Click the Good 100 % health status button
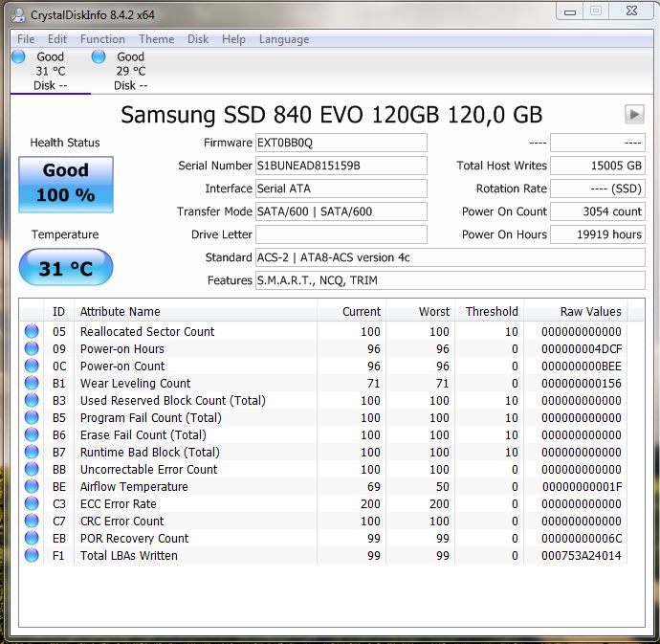 click(66, 184)
